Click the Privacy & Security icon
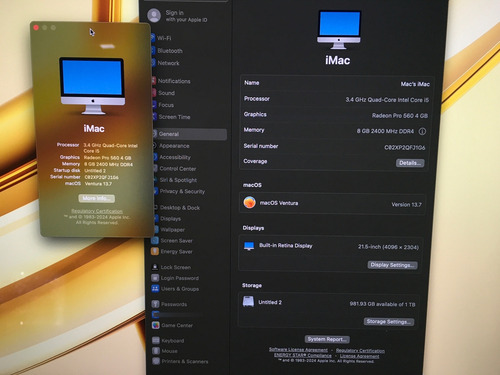 click(155, 191)
